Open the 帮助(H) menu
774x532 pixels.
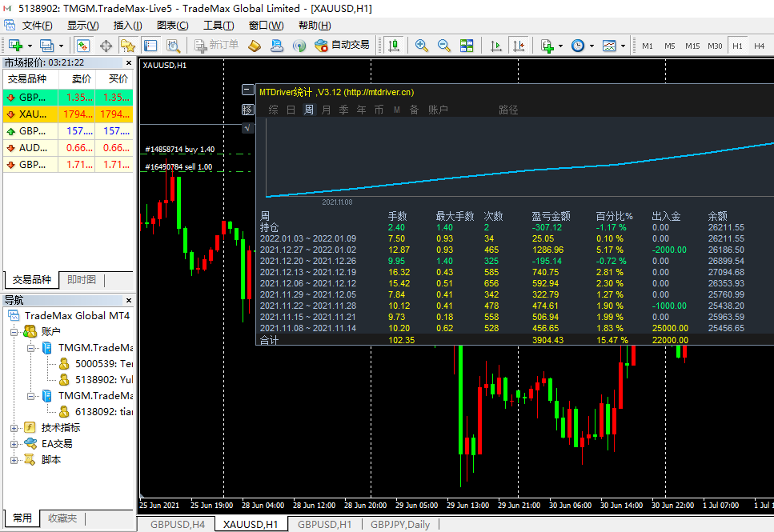315,25
